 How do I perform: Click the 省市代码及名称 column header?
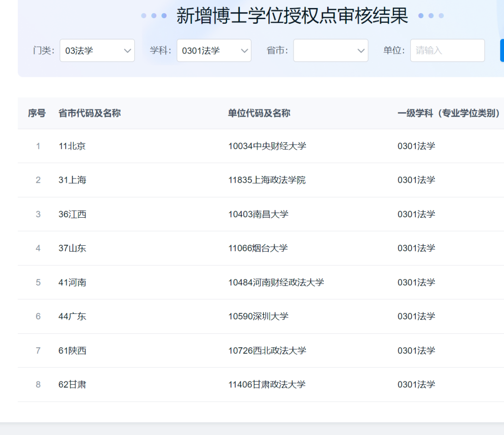click(x=90, y=113)
